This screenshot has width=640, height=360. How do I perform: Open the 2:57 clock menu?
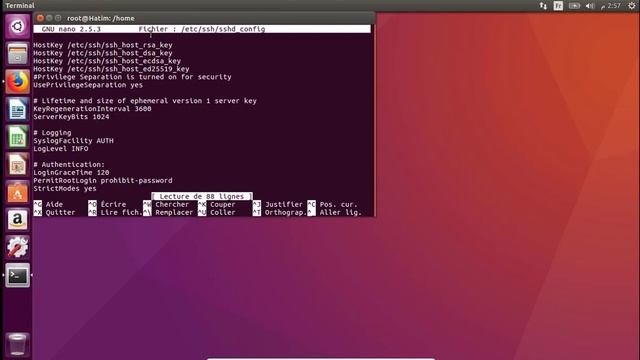click(x=611, y=6)
